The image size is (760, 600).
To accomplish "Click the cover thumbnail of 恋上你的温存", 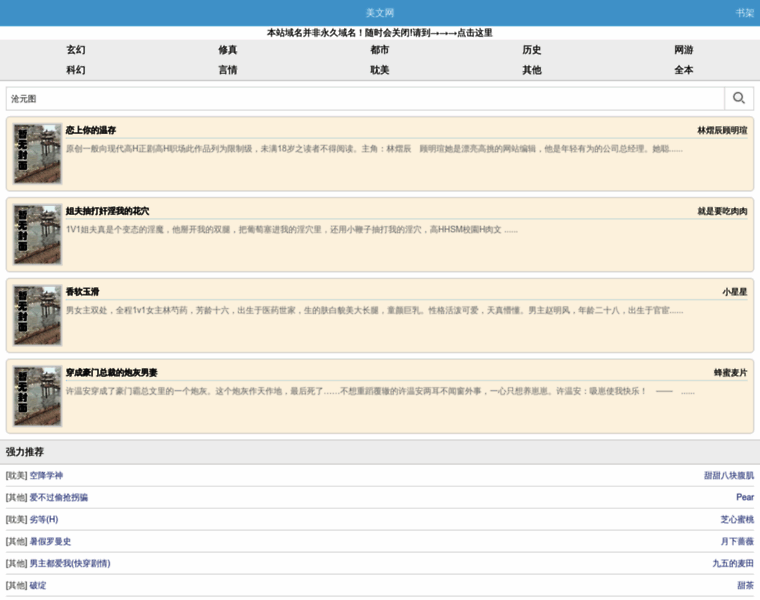I will (38, 153).
